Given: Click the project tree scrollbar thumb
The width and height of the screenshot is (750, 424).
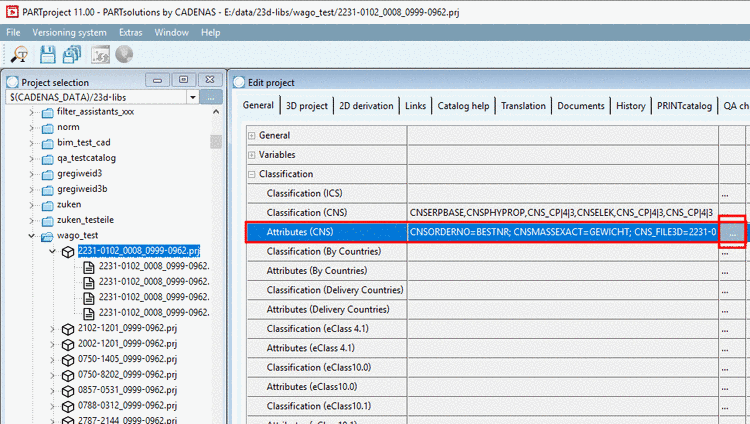Looking at the screenshot, I should pos(216,142).
